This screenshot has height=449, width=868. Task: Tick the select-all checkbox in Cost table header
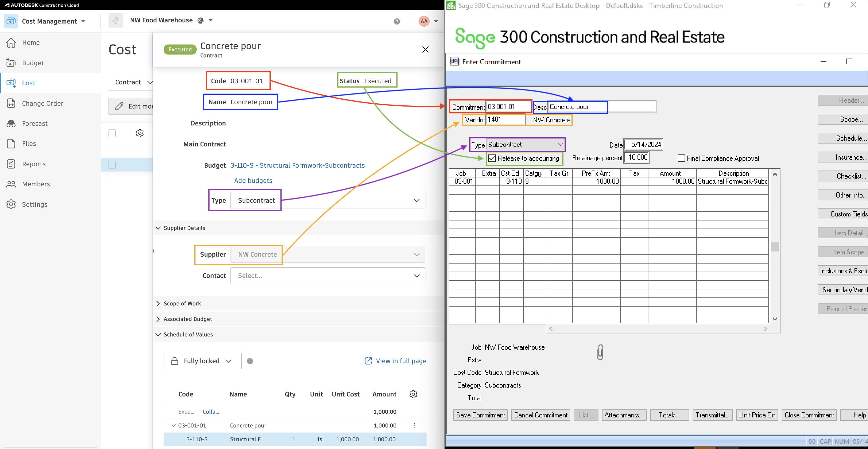pos(112,133)
